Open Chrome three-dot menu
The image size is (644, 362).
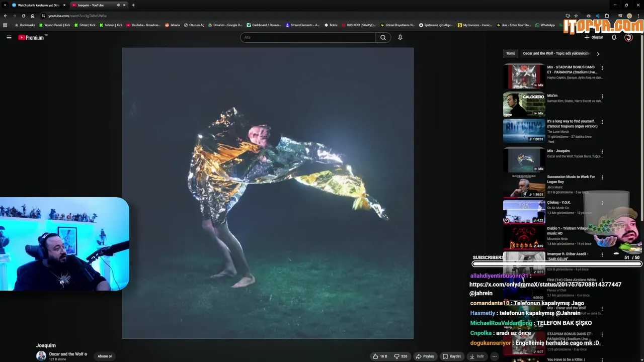pos(638,16)
